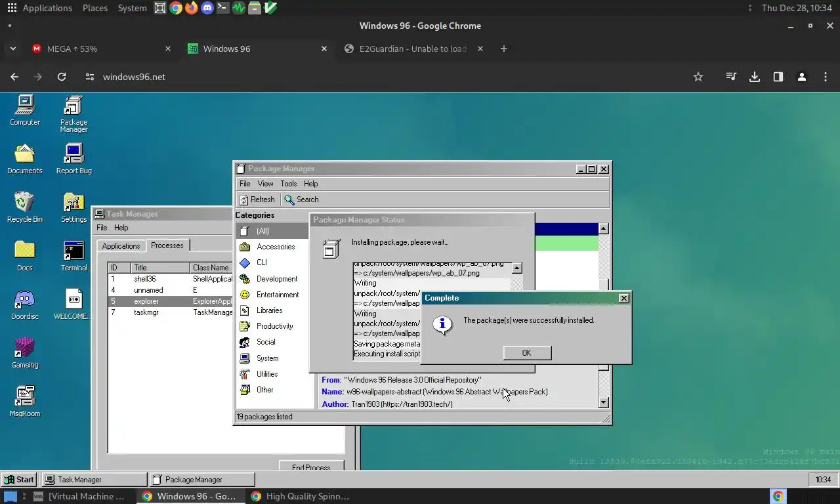Click Refresh in Package Manager toolbar
This screenshot has width=840, height=504.
pos(257,199)
